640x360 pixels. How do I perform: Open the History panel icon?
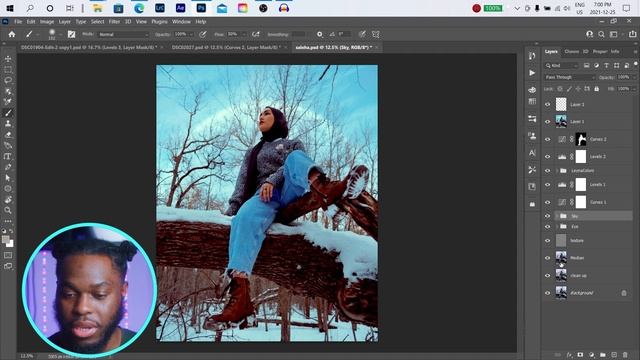pos(532,56)
